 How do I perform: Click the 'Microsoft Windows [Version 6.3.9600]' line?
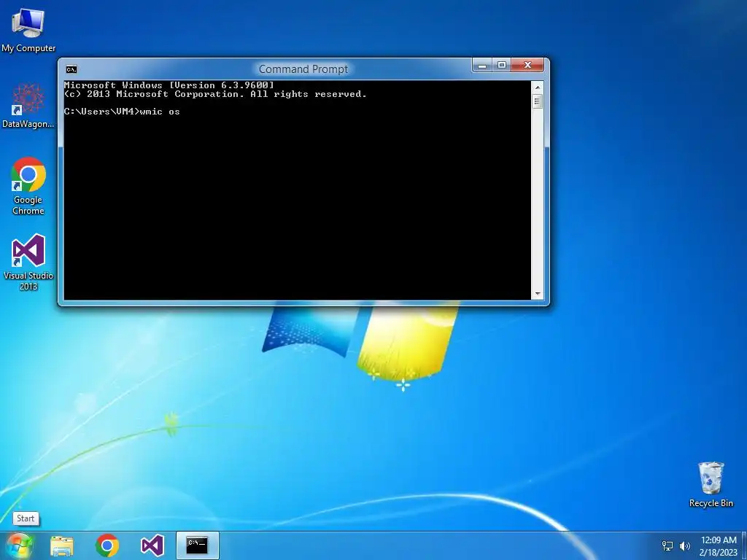pyautogui.click(x=169, y=85)
